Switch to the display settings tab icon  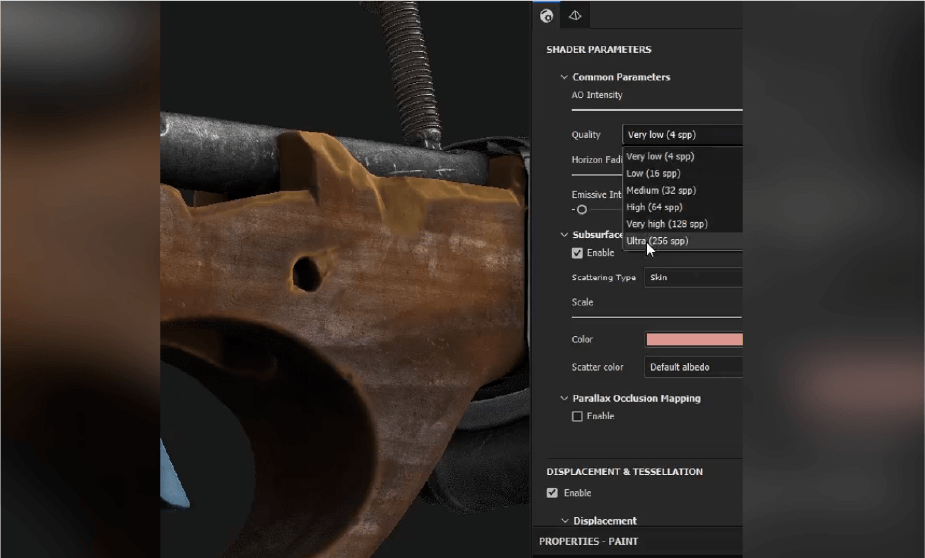click(x=575, y=16)
